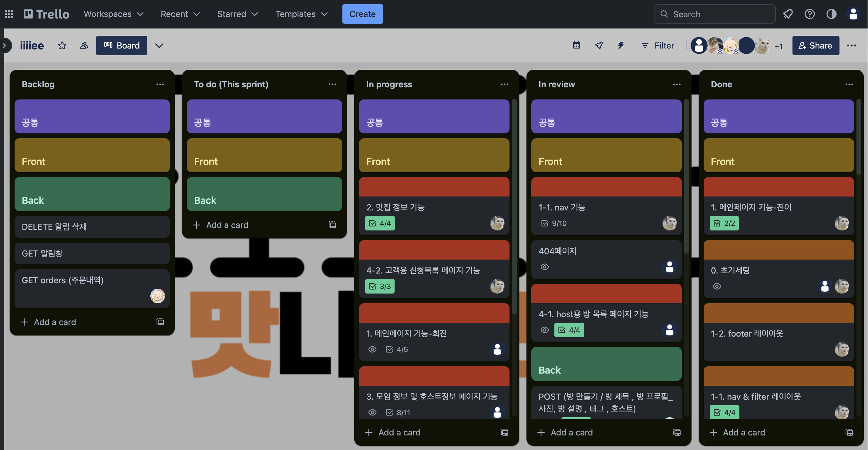Open the rocket power-ups icon
868x450 pixels.
[x=599, y=45]
